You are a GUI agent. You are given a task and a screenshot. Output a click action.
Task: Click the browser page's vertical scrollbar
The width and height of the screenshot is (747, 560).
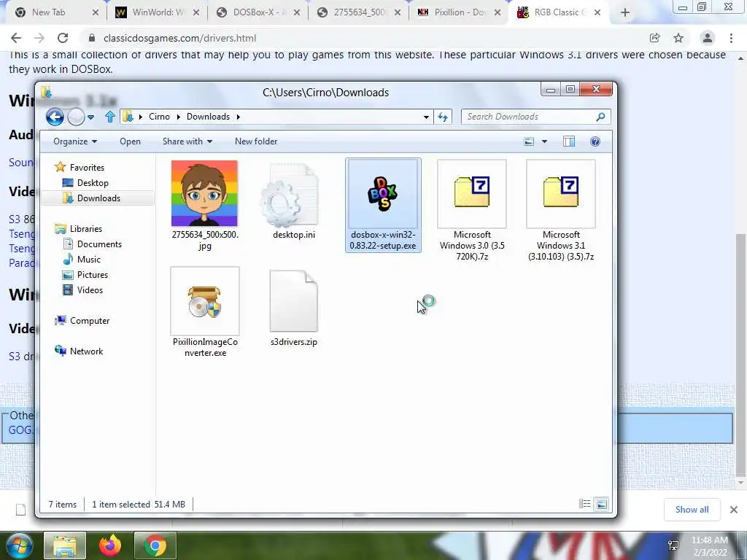(x=741, y=354)
